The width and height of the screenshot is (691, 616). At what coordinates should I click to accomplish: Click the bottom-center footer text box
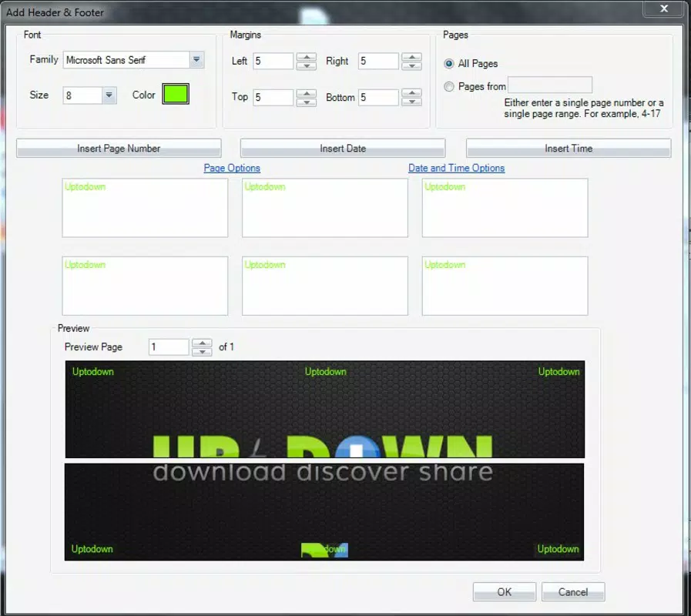coord(325,286)
